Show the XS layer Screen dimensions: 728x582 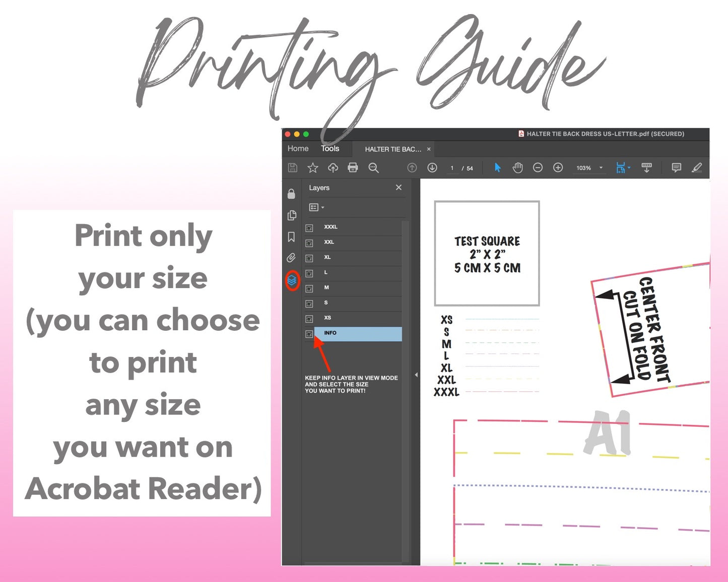309,318
